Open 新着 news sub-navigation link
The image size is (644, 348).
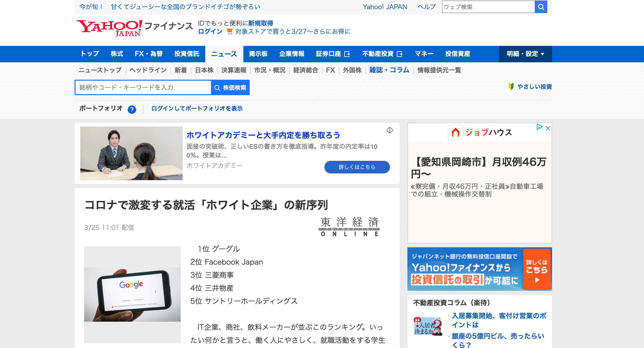(180, 70)
